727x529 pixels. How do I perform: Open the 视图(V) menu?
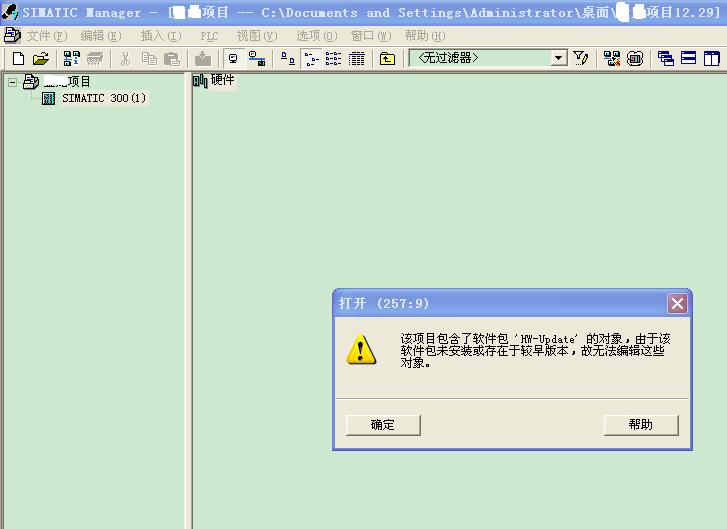pyautogui.click(x=257, y=36)
